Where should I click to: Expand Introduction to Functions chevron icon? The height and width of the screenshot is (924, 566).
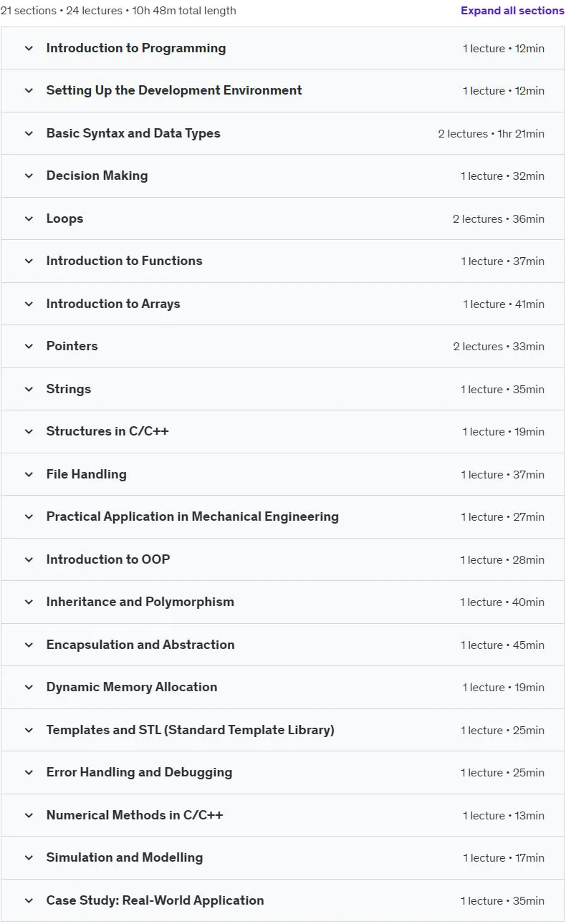pyautogui.click(x=29, y=261)
